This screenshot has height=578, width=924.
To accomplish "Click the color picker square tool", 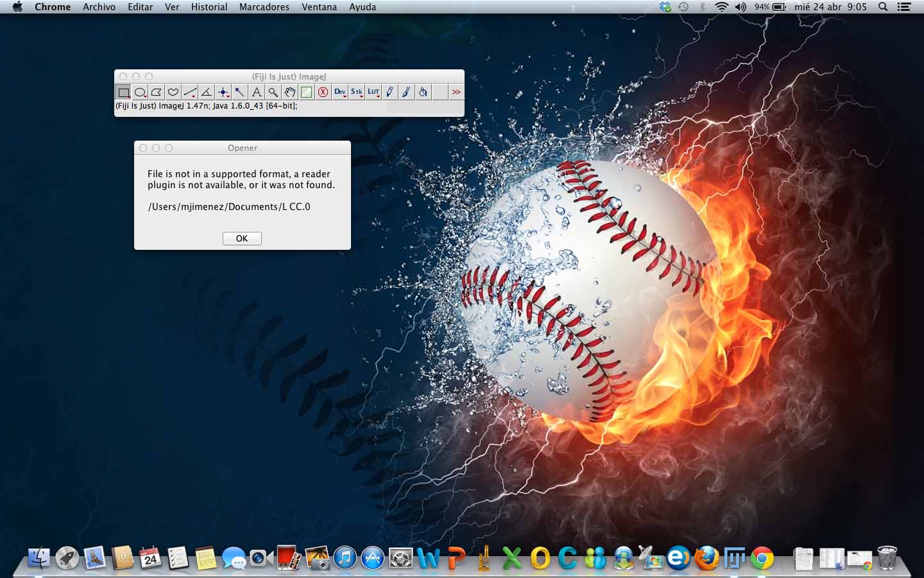I will click(x=307, y=92).
